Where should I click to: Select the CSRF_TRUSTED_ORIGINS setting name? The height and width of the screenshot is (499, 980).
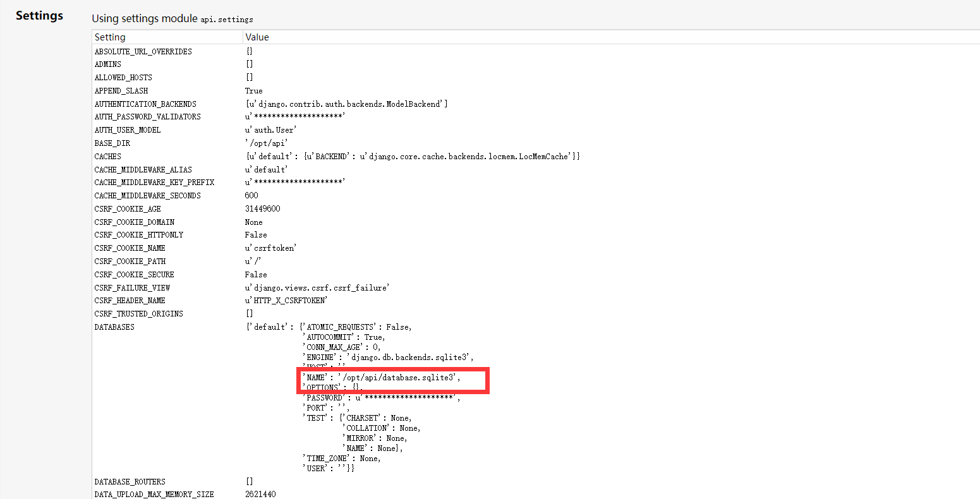(x=139, y=314)
